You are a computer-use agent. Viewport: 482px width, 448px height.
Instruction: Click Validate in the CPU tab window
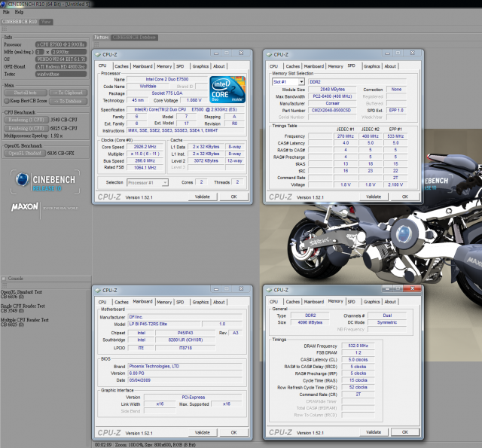(203, 197)
